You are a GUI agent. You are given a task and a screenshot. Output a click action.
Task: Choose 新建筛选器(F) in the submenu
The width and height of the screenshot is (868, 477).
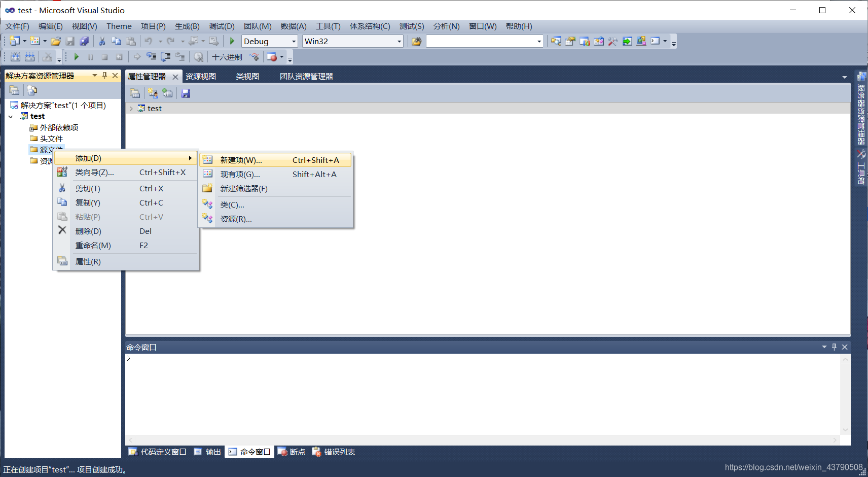point(276,189)
